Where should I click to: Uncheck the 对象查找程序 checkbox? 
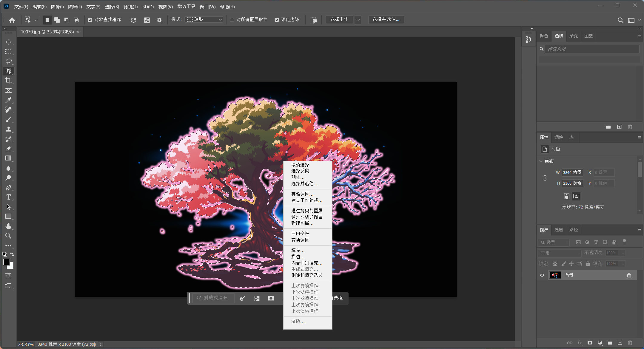point(90,20)
